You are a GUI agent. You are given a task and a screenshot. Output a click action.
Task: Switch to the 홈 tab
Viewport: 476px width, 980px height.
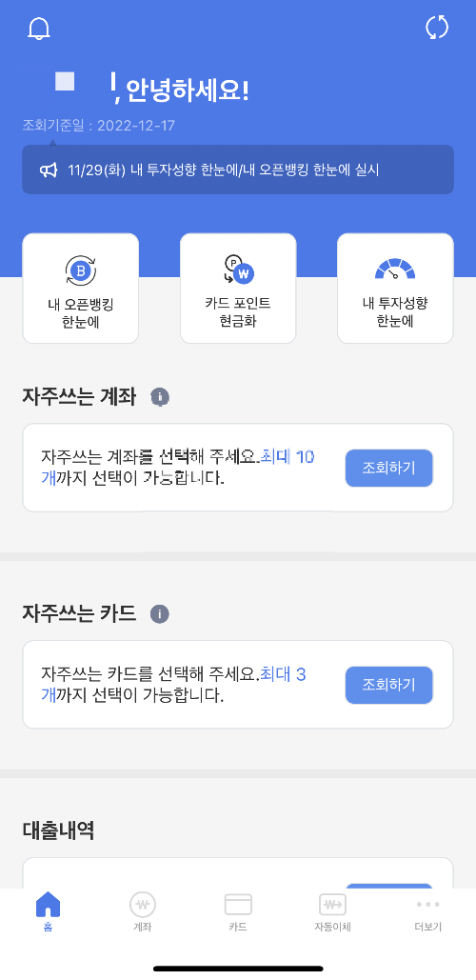click(49, 911)
